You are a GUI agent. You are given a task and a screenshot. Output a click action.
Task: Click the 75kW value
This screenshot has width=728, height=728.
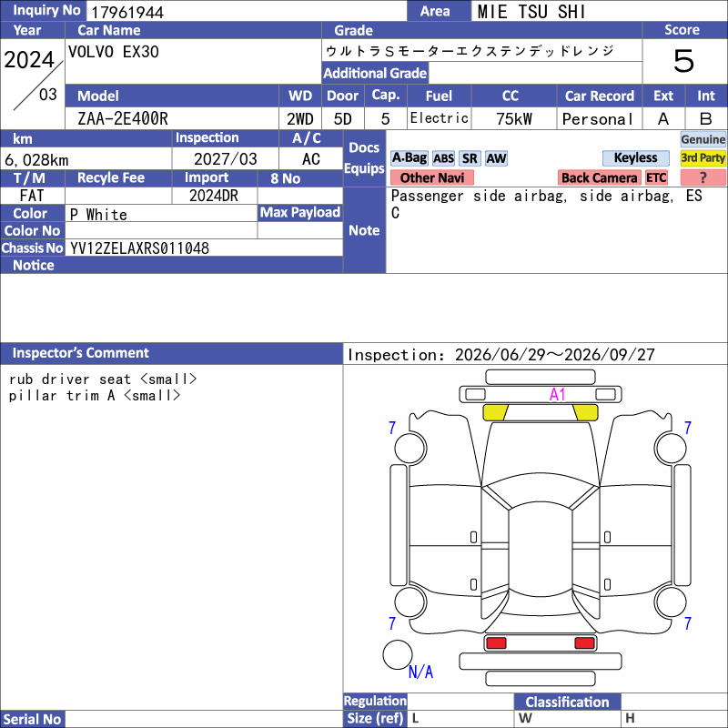(514, 119)
